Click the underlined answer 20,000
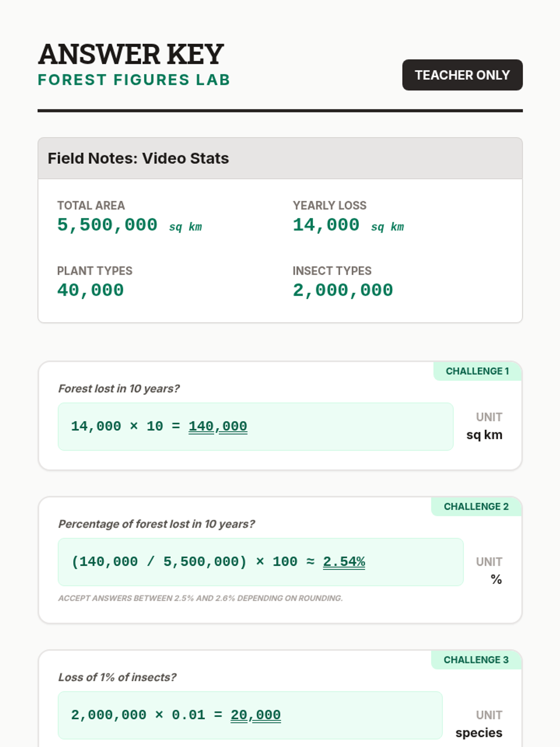 click(x=256, y=715)
